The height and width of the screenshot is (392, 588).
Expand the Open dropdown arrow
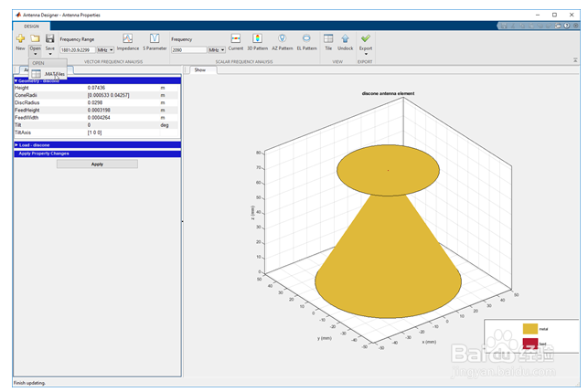point(36,54)
